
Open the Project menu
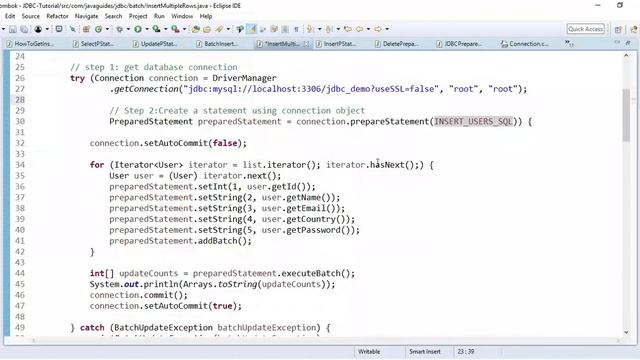coord(138,16)
